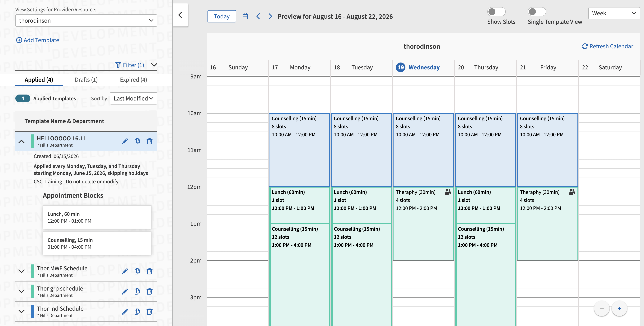Expand the filter section chevron
Screen dimensions: 644x326
coord(154,65)
